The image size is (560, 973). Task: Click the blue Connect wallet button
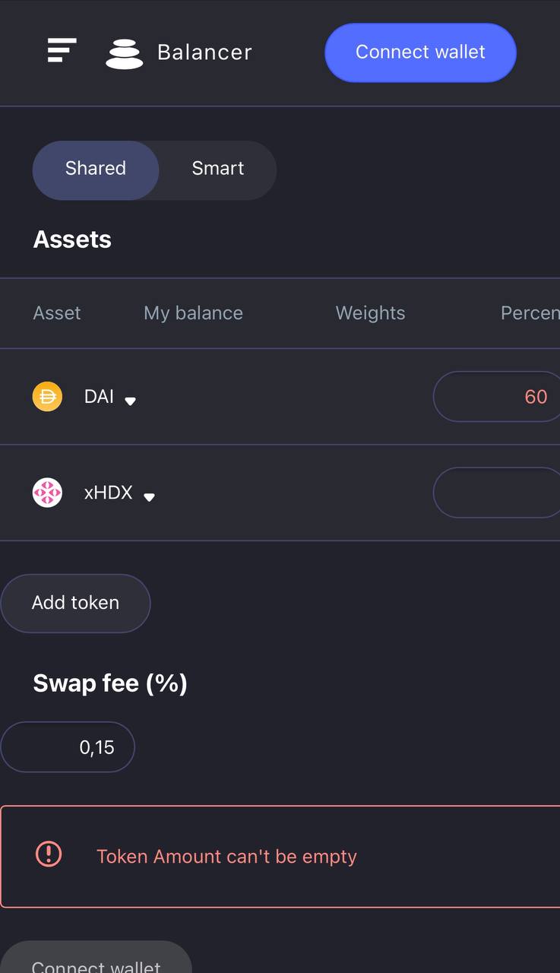coord(420,52)
